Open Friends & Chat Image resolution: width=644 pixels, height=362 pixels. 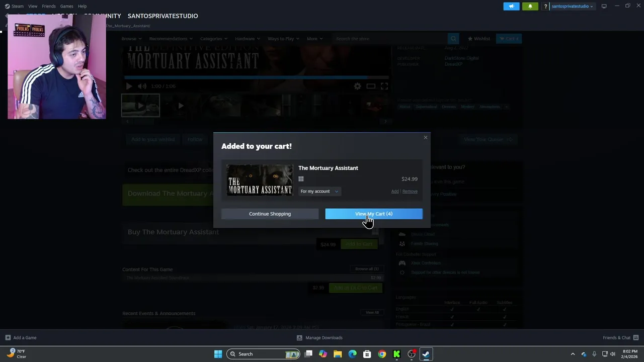(x=621, y=338)
